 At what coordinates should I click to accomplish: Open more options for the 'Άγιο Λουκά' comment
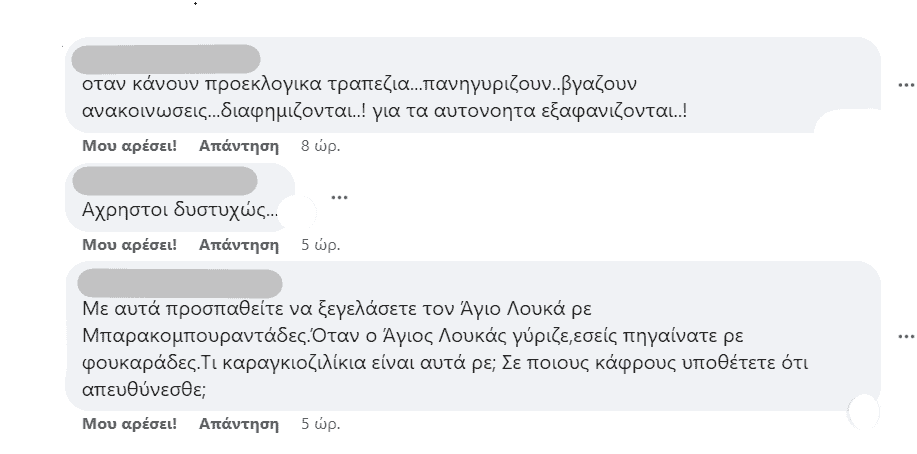pyautogui.click(x=903, y=336)
